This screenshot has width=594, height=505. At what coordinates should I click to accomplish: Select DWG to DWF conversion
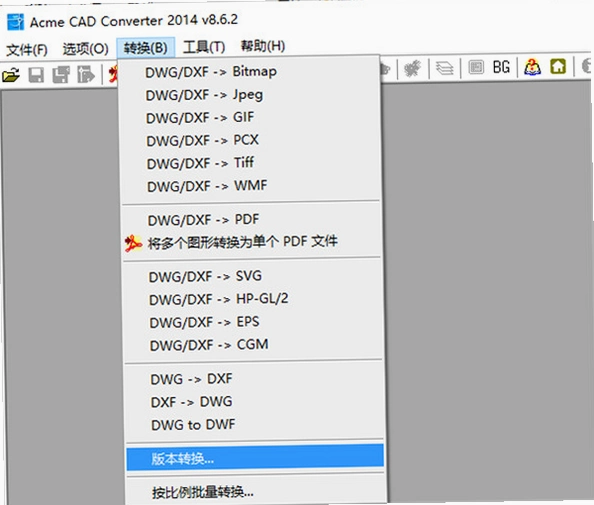coord(255,424)
